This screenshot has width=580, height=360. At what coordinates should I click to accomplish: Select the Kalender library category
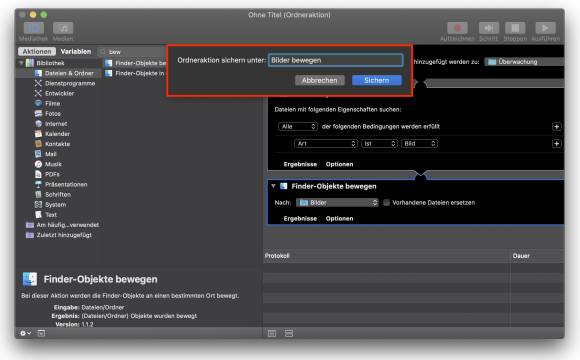(x=57, y=134)
